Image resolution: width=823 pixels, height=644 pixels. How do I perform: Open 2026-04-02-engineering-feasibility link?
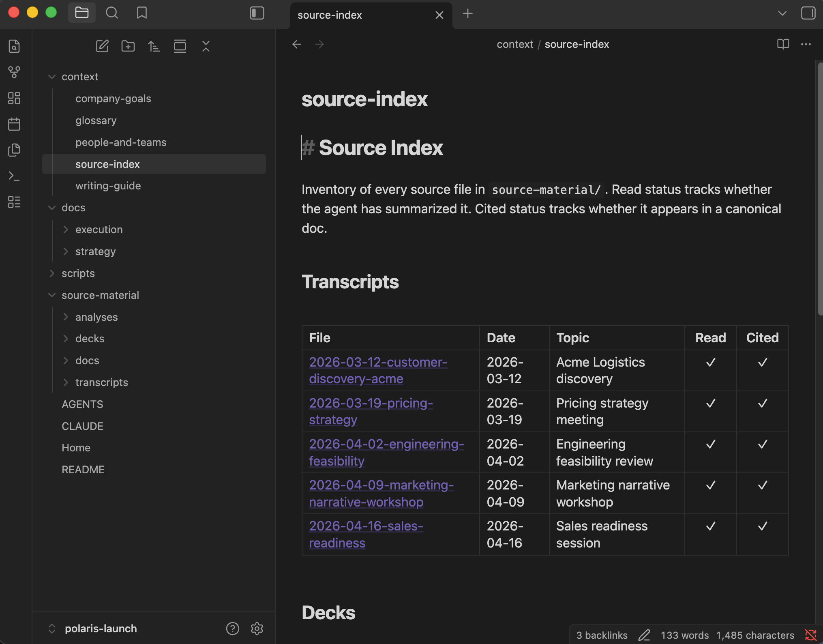click(x=386, y=452)
